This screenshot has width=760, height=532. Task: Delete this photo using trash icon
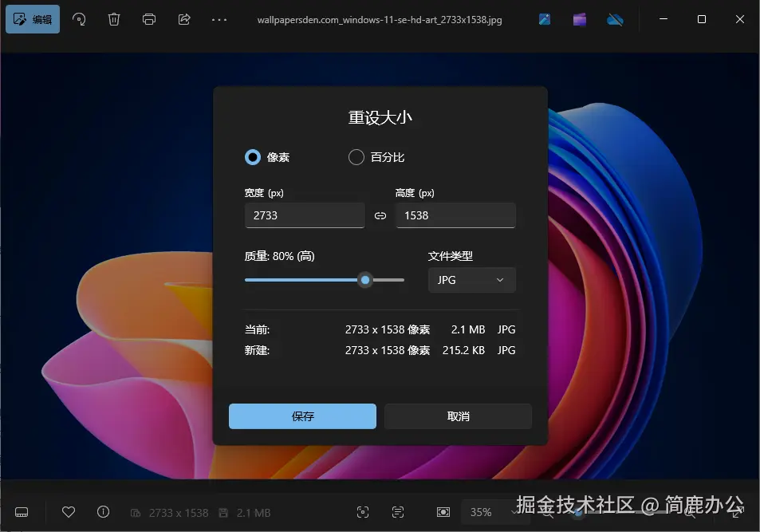tap(113, 19)
